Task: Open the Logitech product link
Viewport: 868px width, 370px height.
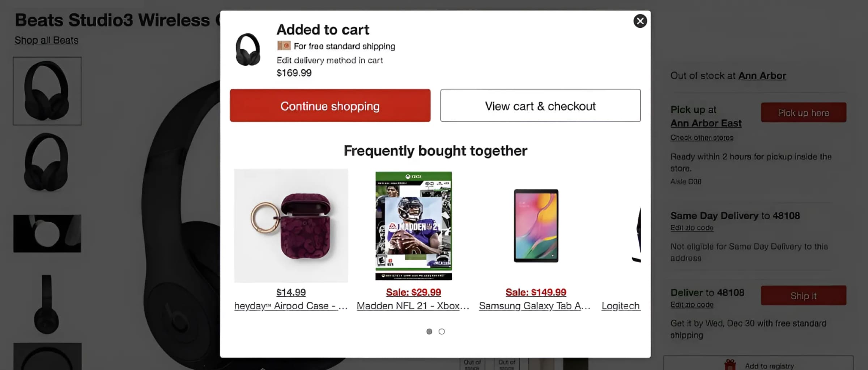Action: coord(621,306)
